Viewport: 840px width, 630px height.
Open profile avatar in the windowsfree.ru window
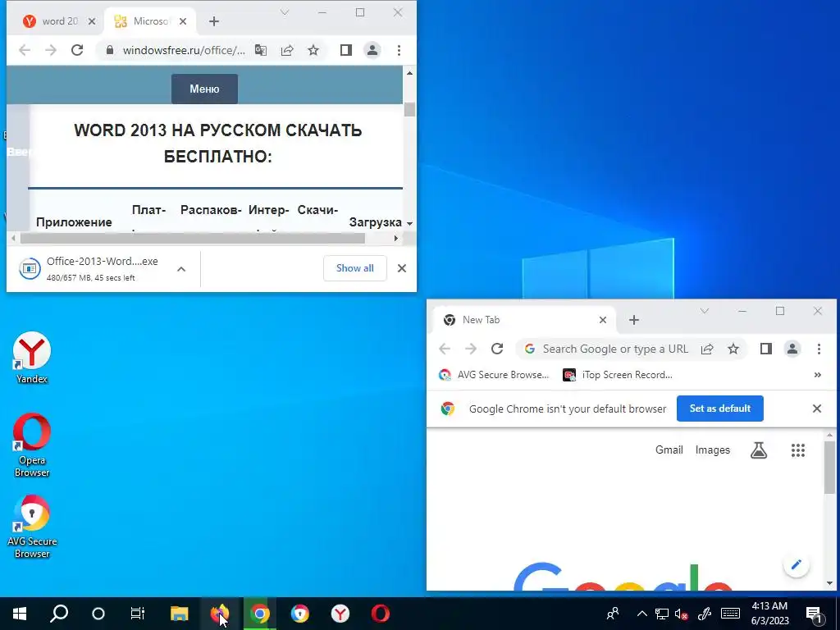click(x=372, y=50)
